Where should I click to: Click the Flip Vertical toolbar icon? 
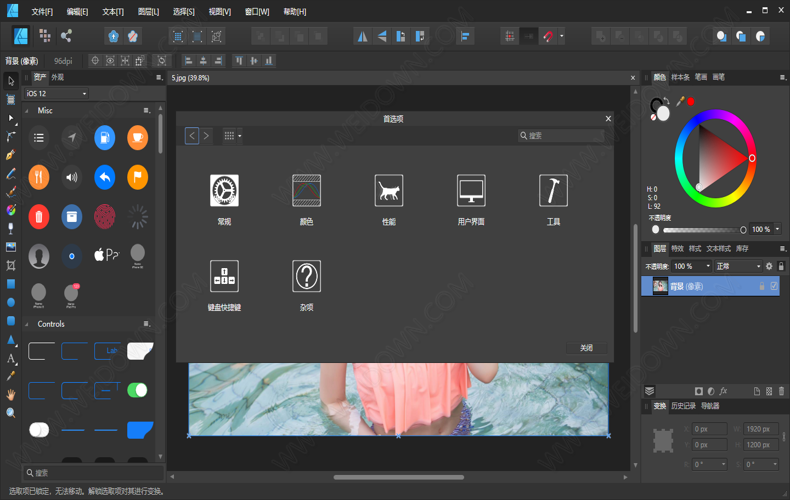[x=382, y=36]
